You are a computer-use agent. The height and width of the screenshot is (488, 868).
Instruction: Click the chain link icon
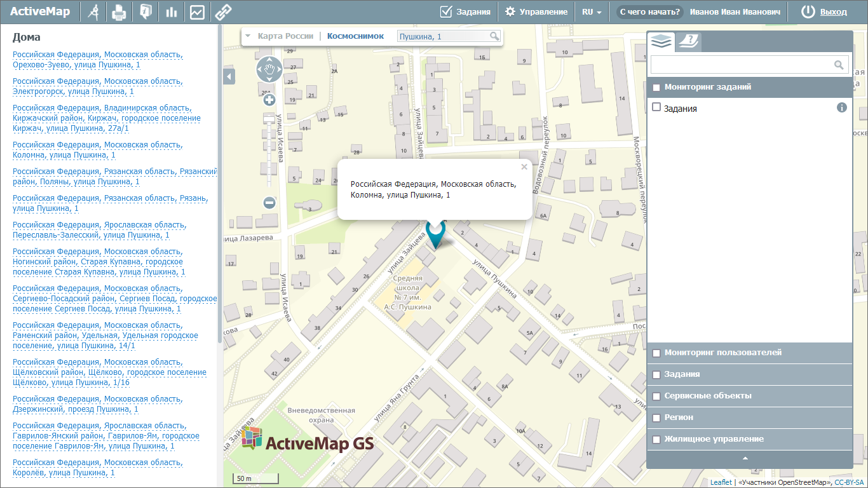click(222, 12)
